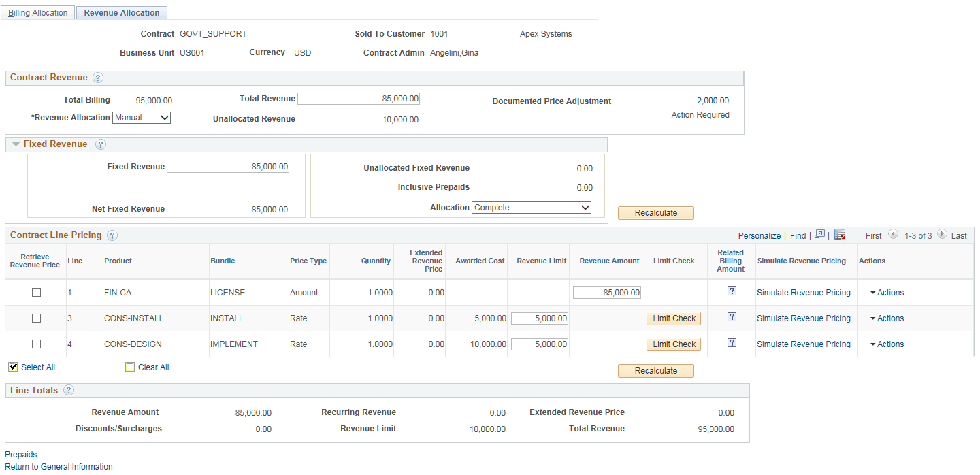The image size is (980, 475).
Task: Follow the Apex Systems customer link
Action: [545, 33]
